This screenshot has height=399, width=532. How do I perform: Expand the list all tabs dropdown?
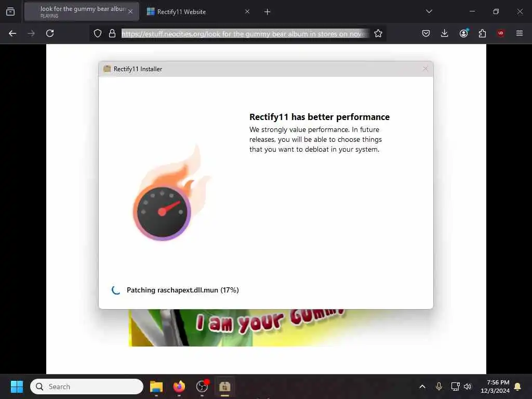(429, 11)
